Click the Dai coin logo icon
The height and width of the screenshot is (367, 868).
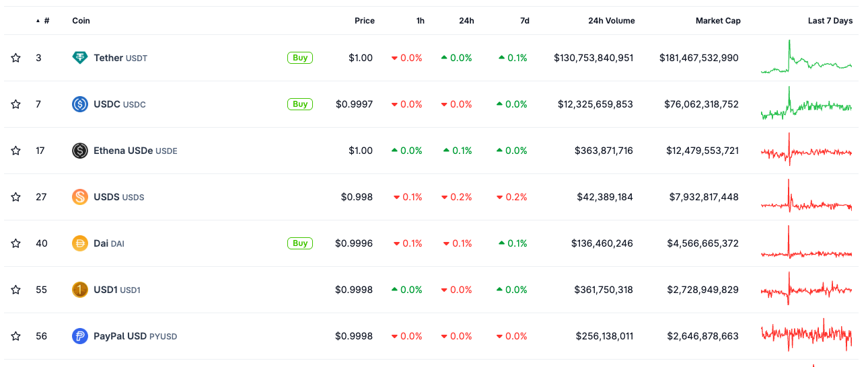pyautogui.click(x=80, y=243)
